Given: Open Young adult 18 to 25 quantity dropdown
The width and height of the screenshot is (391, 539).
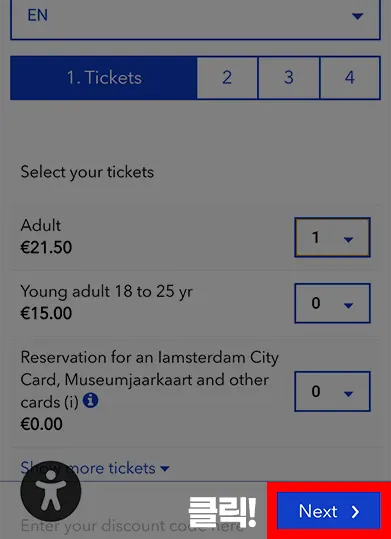Looking at the screenshot, I should (x=333, y=303).
